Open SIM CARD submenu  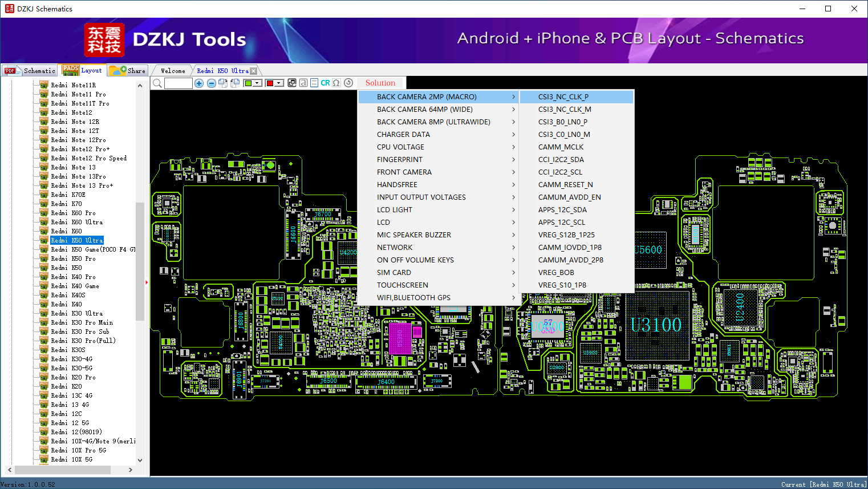438,273
